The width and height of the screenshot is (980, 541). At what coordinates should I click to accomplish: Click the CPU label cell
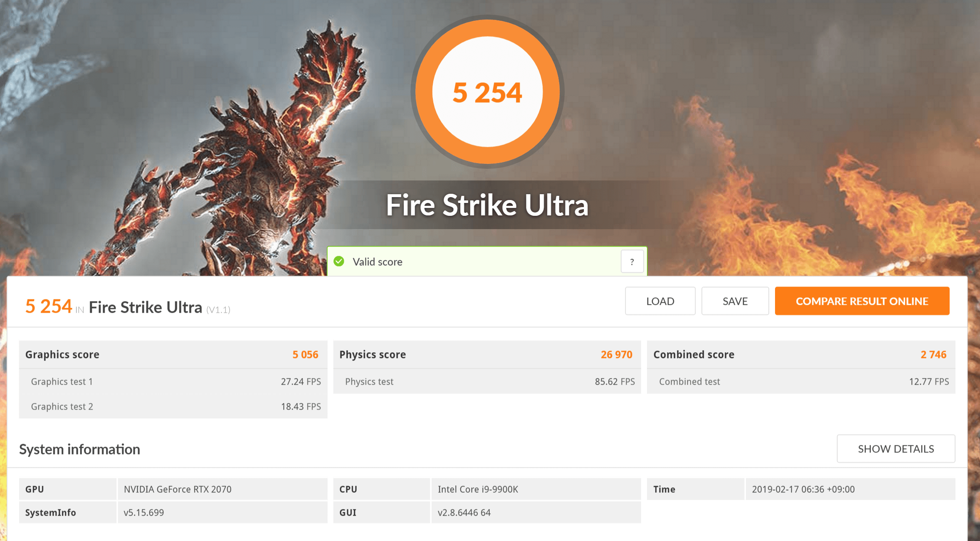(x=381, y=489)
